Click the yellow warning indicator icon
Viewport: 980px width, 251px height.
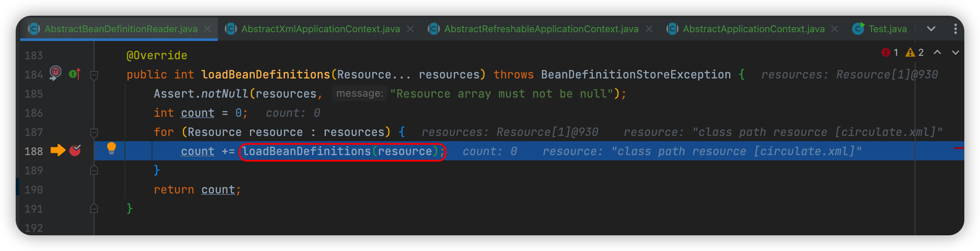(x=910, y=53)
